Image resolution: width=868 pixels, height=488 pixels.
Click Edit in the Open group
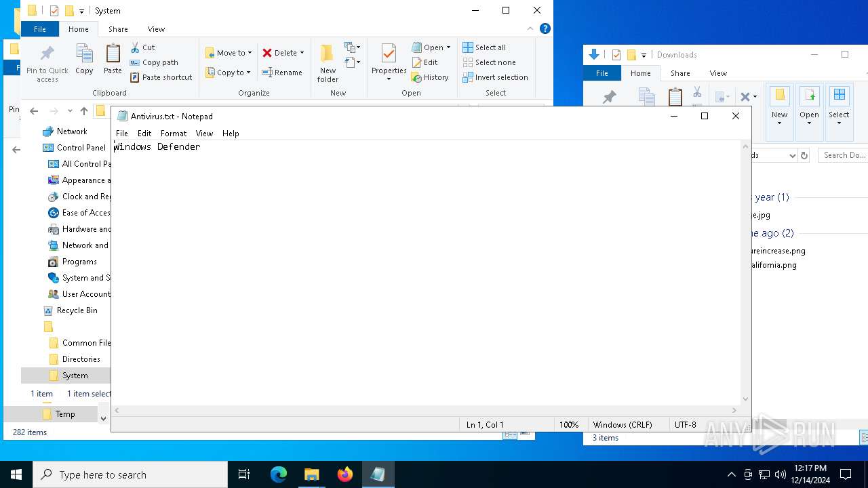pos(425,62)
